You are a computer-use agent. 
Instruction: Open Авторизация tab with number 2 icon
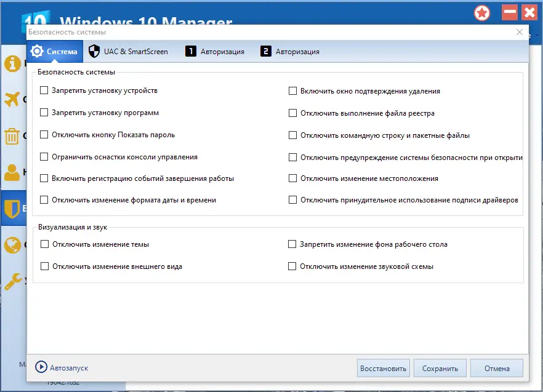coord(290,52)
